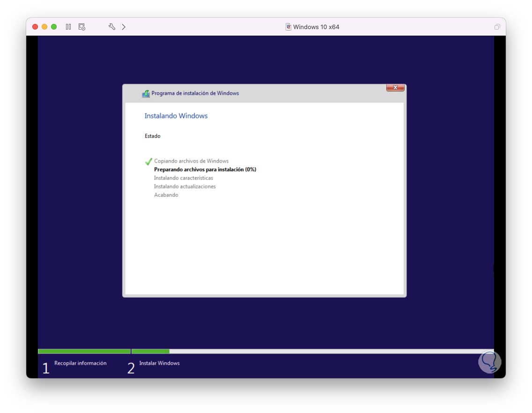Click 'Programa de instalación de Windows' title
532x413 pixels.
[195, 93]
